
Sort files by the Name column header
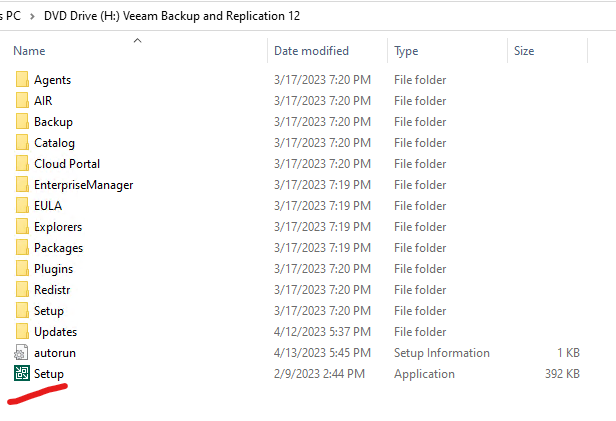(30, 51)
